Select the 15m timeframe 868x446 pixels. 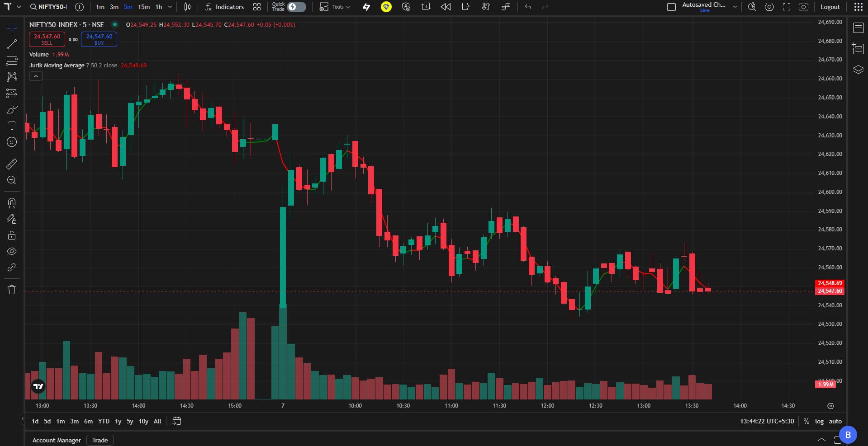pyautogui.click(x=144, y=7)
